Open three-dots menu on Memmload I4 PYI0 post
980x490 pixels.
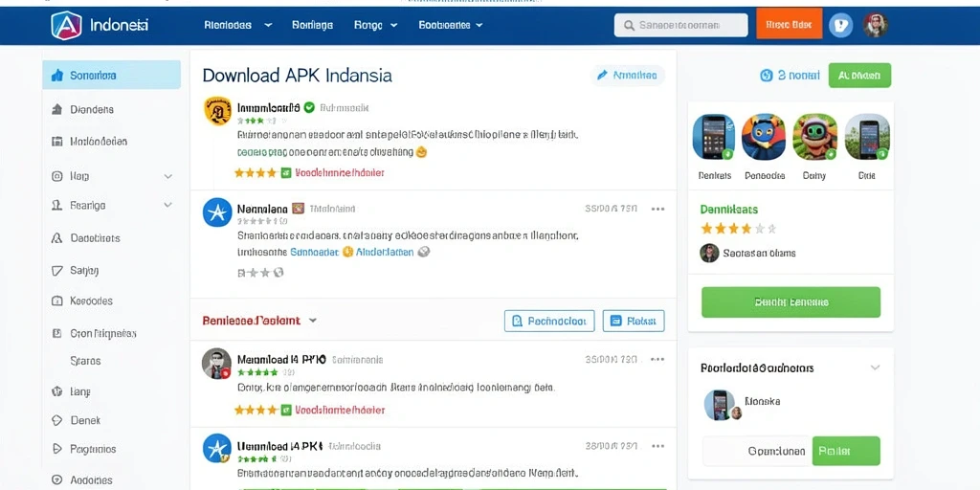pyautogui.click(x=657, y=360)
